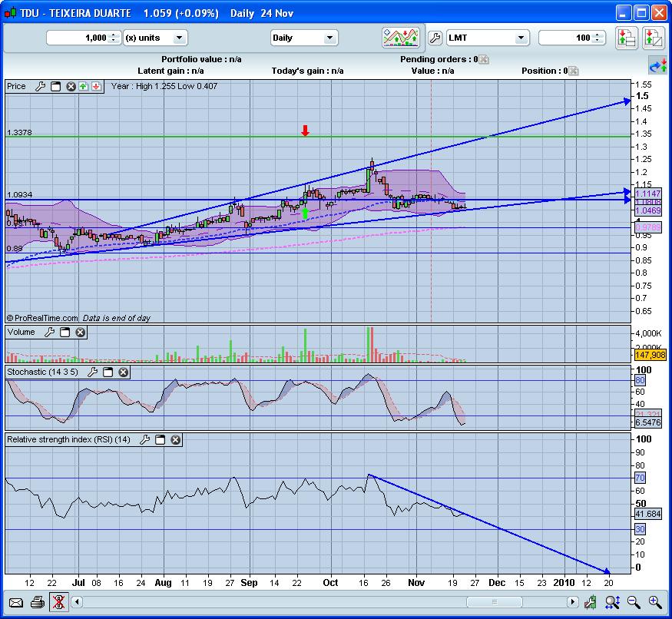Click the 147,908 volume value label
Viewport: 672px width, 619px height.
[650, 355]
